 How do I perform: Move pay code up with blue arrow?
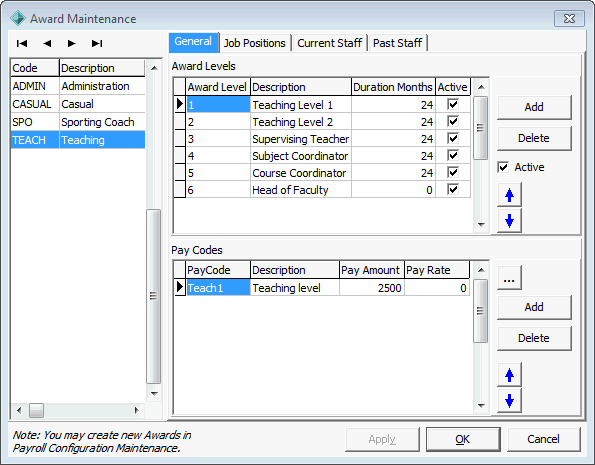point(509,375)
